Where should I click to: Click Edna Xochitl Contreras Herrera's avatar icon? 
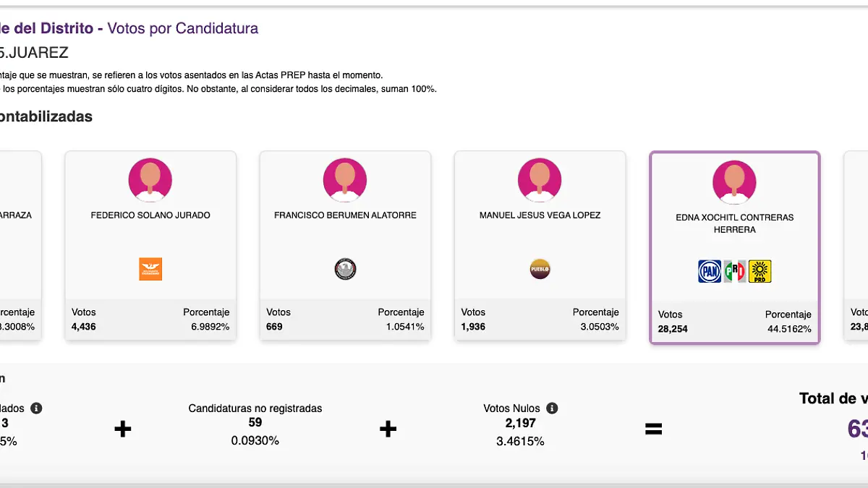pyautogui.click(x=734, y=182)
